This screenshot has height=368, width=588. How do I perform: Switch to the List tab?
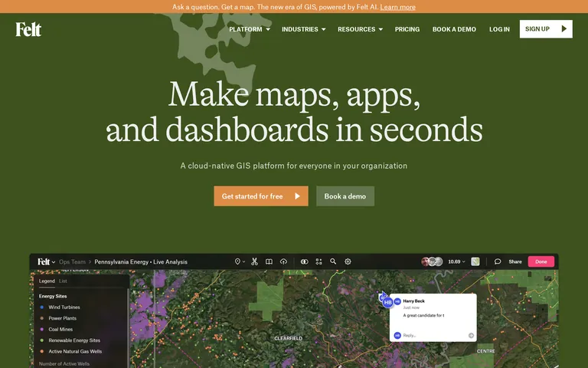click(63, 281)
